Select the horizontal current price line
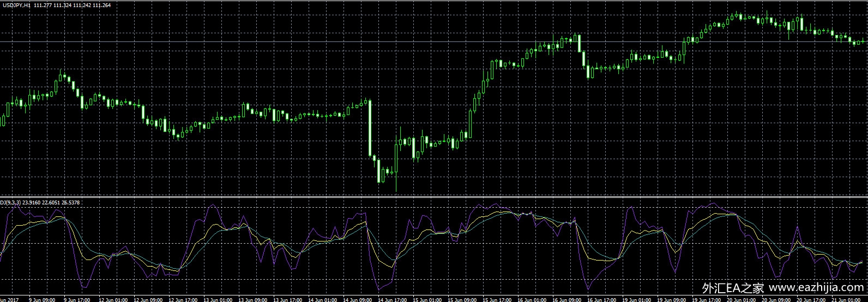This screenshot has width=868, height=302. (434, 41)
